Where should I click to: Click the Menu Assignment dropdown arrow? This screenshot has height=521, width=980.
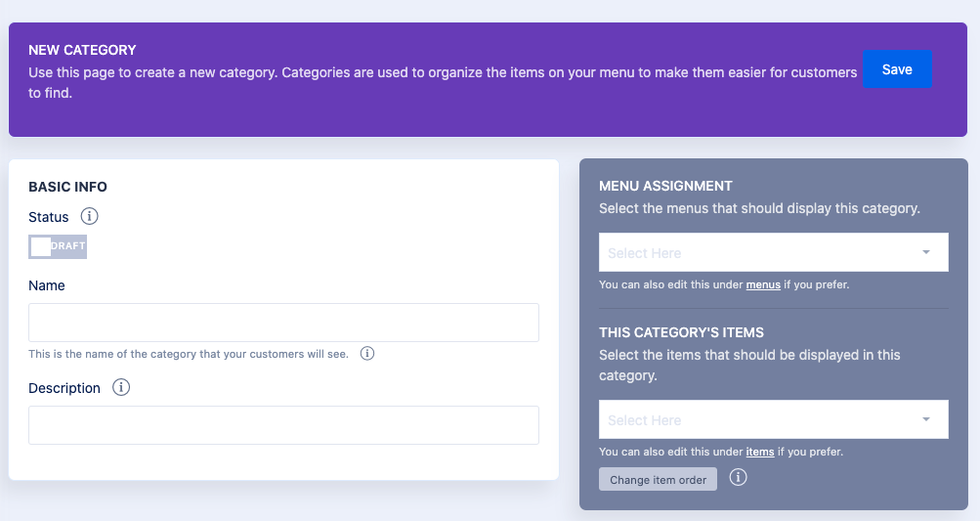(925, 253)
